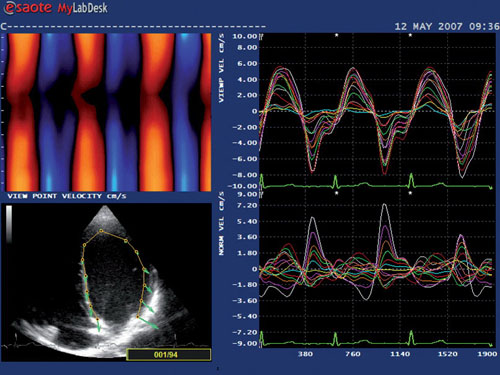Click the 6.00 axis value

pos(247,63)
